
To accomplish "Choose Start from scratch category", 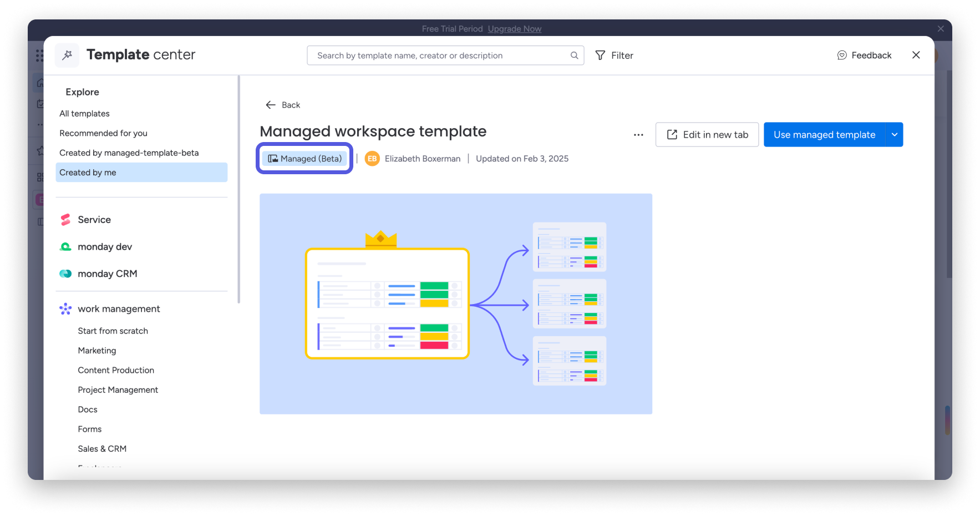I will [x=113, y=331].
